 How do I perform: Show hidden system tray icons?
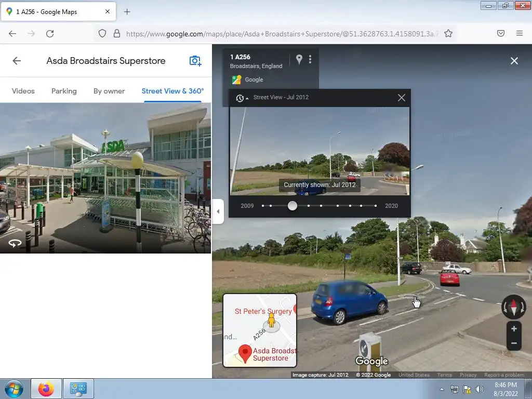click(x=442, y=389)
